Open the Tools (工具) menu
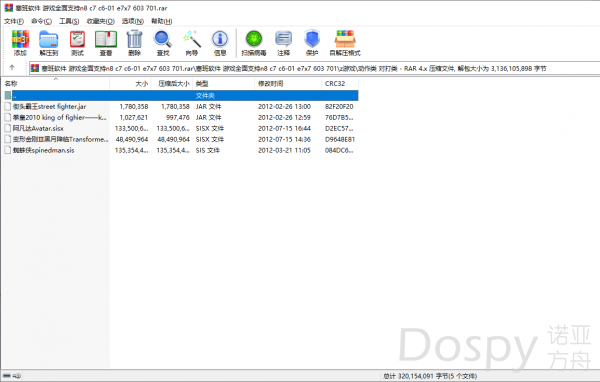 [69, 21]
